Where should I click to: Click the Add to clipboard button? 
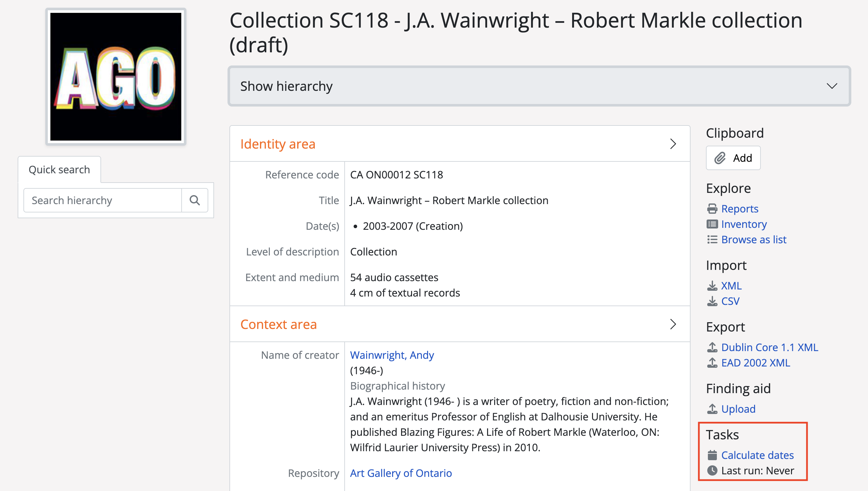[733, 158]
